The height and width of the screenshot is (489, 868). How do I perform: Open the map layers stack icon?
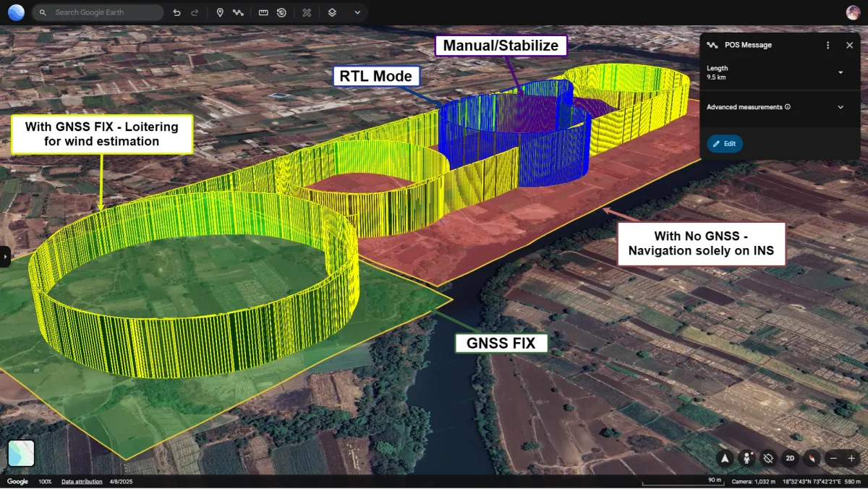click(332, 12)
